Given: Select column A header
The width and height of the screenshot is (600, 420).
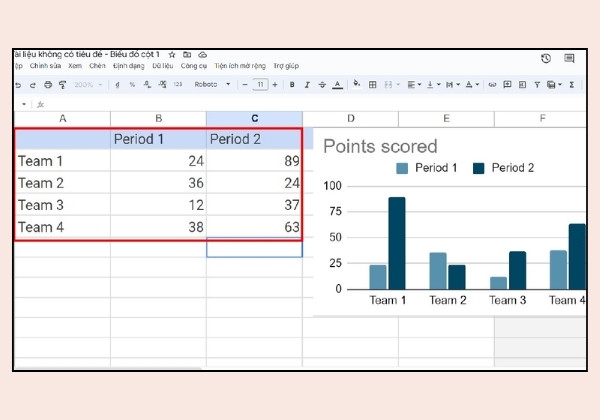Looking at the screenshot, I should (62, 119).
